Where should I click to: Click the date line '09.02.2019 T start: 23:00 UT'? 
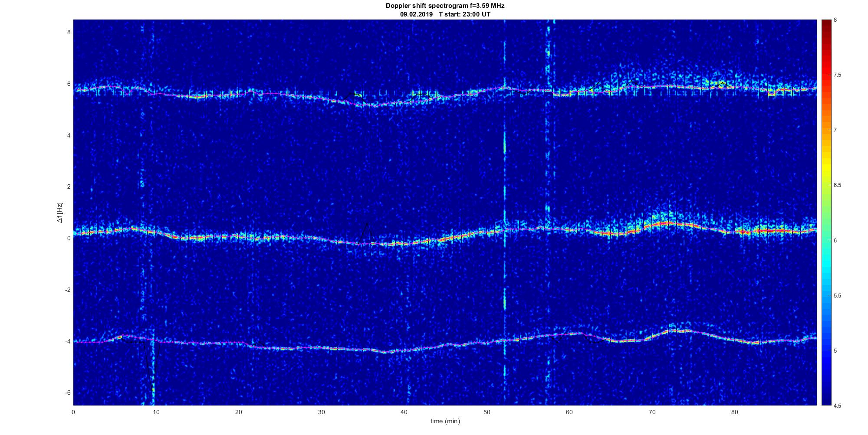click(x=445, y=14)
